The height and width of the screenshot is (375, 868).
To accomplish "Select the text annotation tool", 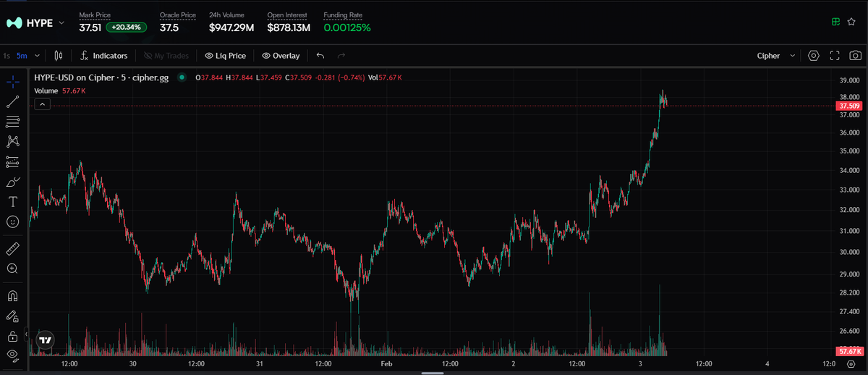I will coord(12,201).
